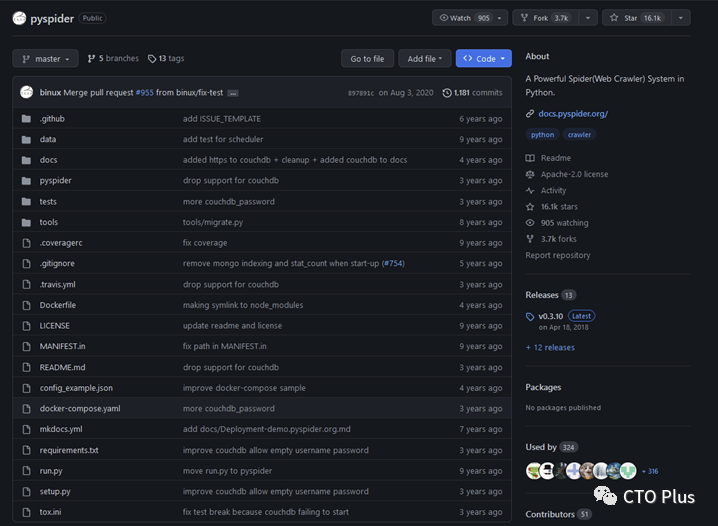This screenshot has height=526, width=718.
Task: Click the docs folder icon
Action: (26, 160)
